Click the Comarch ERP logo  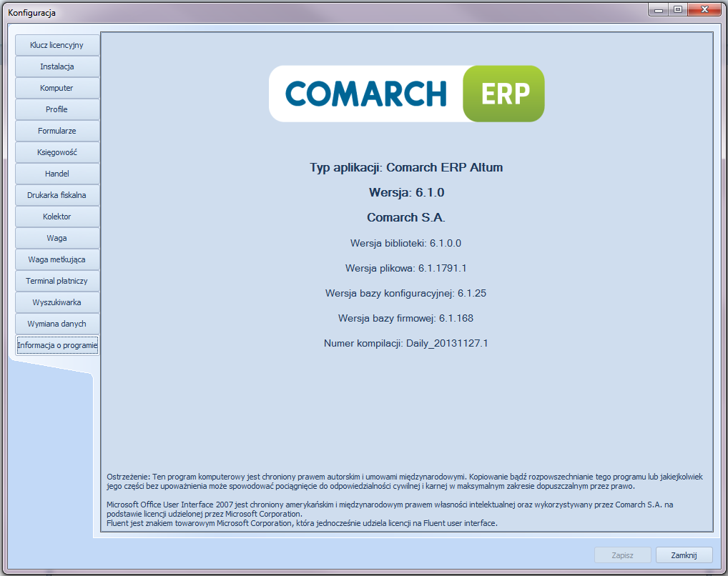click(x=407, y=94)
